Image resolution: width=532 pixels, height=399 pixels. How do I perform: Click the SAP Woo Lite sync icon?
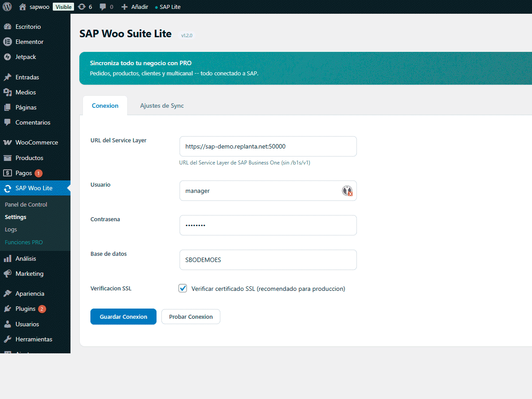point(7,188)
